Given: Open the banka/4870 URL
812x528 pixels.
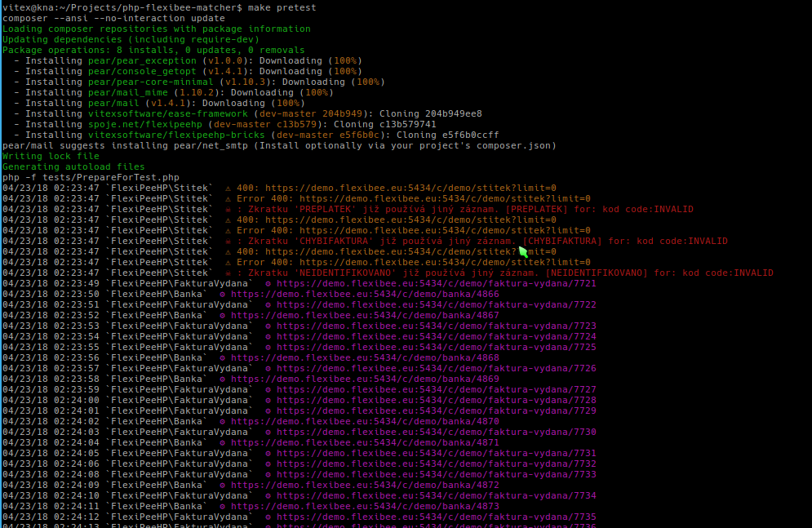Looking at the screenshot, I should (365, 421).
